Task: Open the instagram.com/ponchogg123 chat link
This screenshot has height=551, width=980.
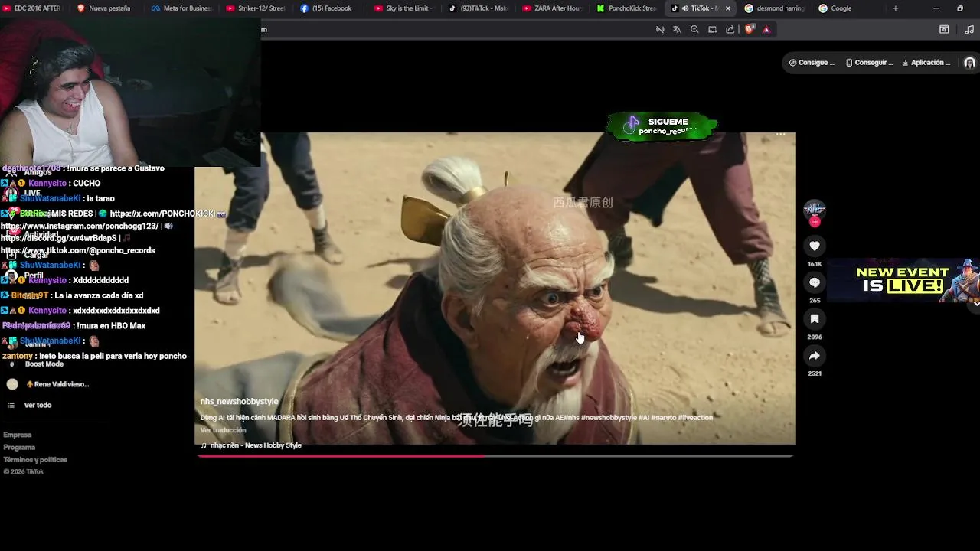Action: (x=80, y=226)
